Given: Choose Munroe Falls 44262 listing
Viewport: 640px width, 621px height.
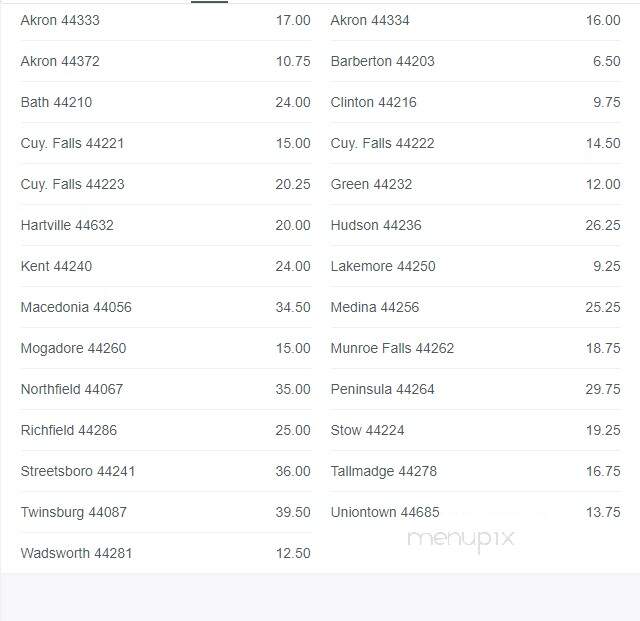Looking at the screenshot, I should click(476, 348).
